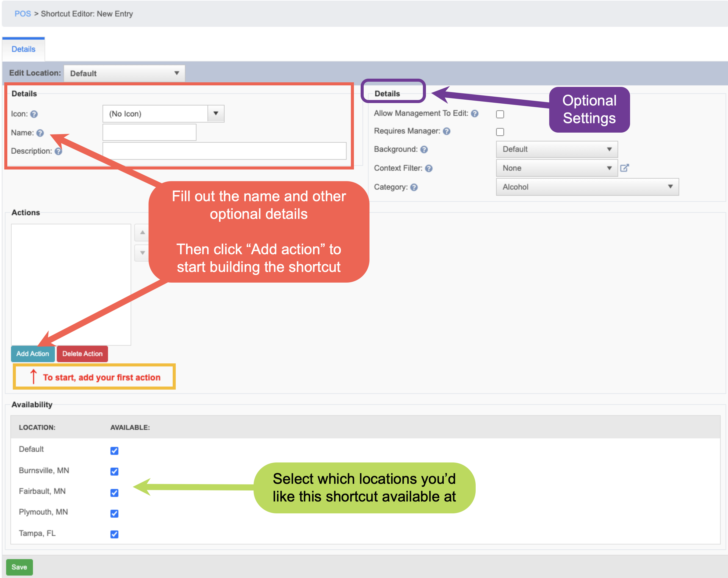
Task: Uncheck Burnsville, MN availability
Action: [114, 471]
